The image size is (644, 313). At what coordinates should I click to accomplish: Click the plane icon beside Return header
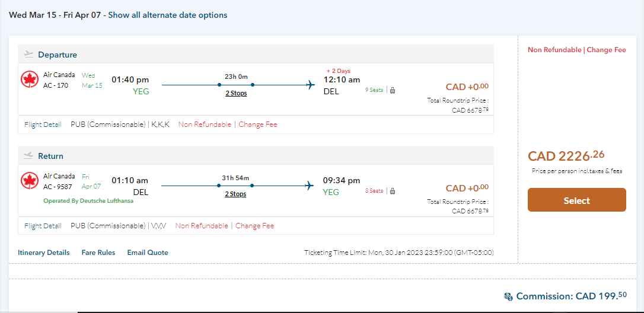pyautogui.click(x=28, y=156)
